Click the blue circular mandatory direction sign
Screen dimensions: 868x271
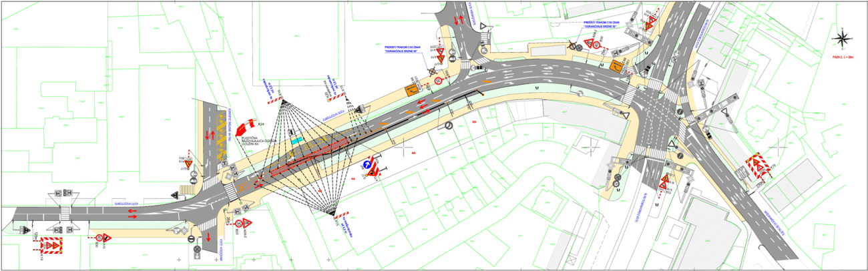tap(366, 164)
